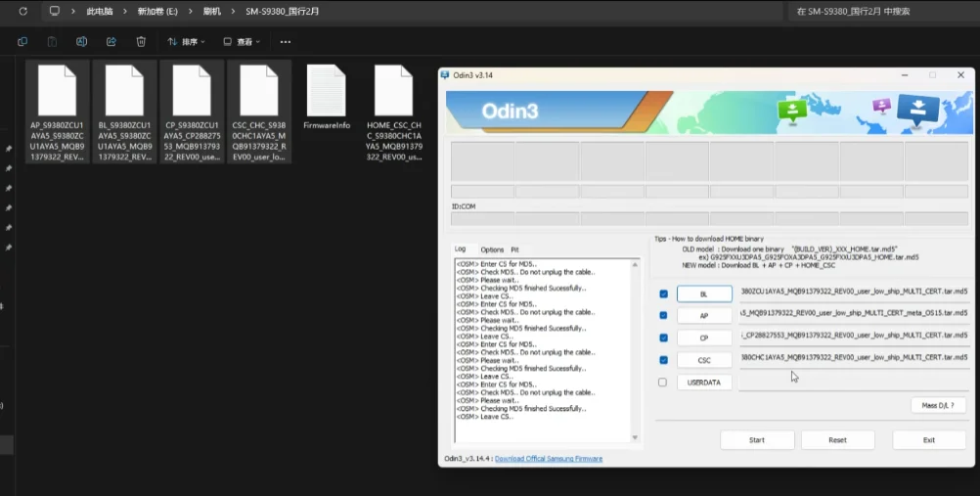The width and height of the screenshot is (980, 496).
Task: Refresh the File Explorer folder view
Action: (23, 12)
